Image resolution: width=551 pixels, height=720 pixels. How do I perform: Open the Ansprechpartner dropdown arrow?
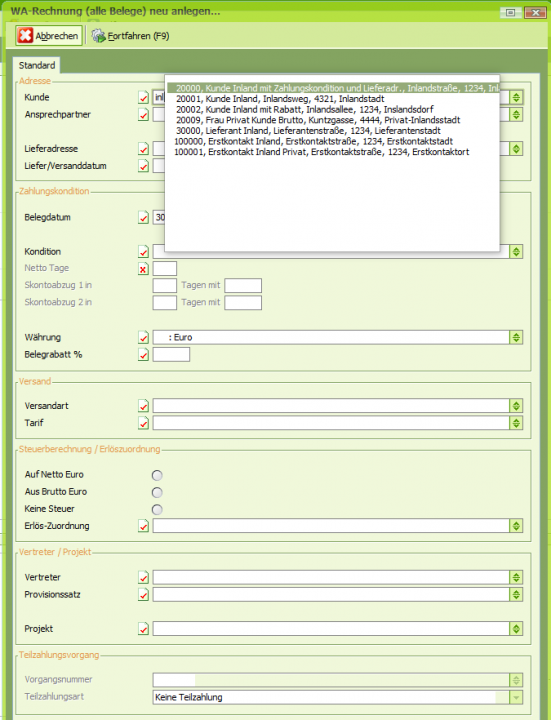coord(516,114)
